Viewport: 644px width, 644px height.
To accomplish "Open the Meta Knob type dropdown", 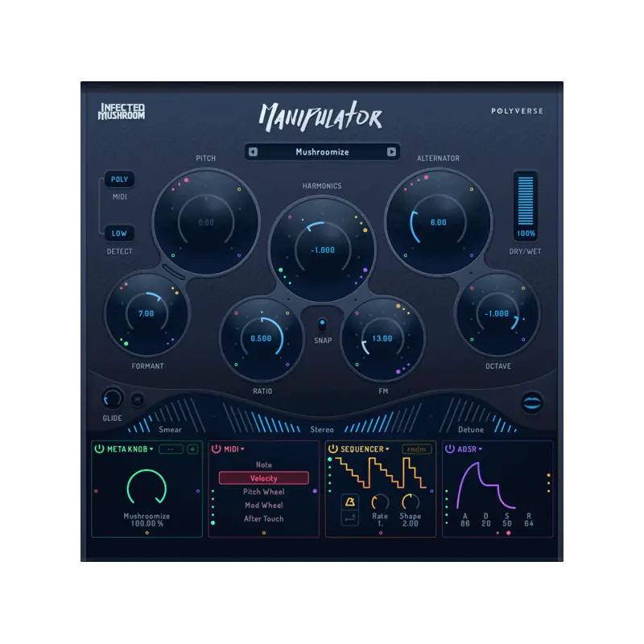I will [130, 449].
